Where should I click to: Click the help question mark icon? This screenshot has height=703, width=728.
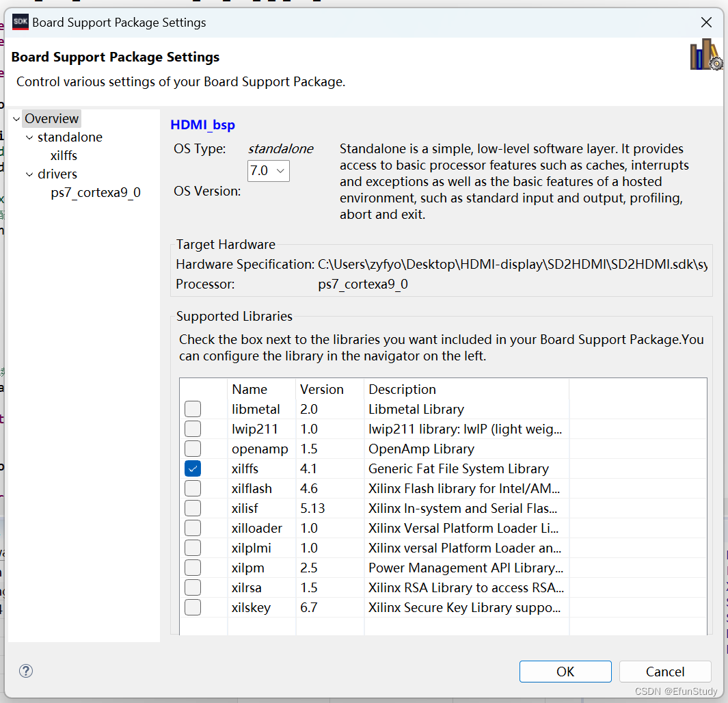coord(26,671)
